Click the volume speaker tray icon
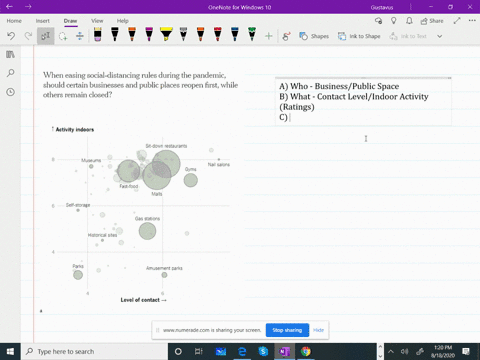 click(x=405, y=351)
